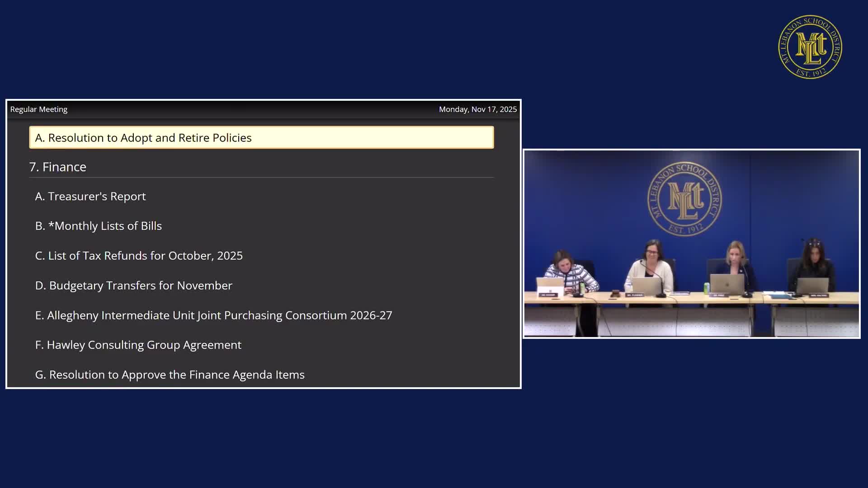Select Hawley Consulting Group Agreement
The image size is (868, 488).
click(138, 345)
